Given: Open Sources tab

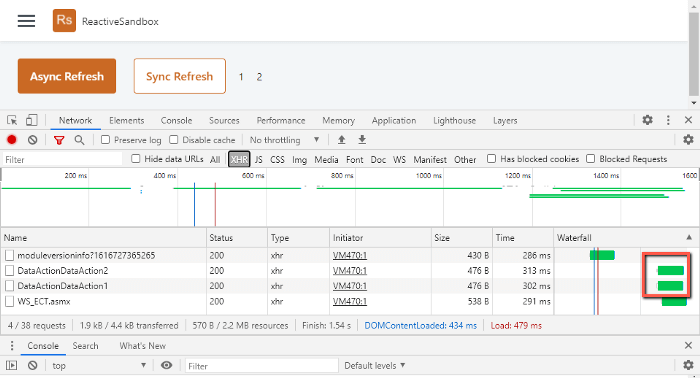Looking at the screenshot, I should point(224,120).
